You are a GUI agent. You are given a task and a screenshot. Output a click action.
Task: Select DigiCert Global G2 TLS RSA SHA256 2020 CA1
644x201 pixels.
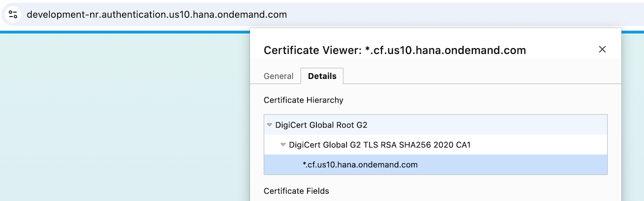380,145
